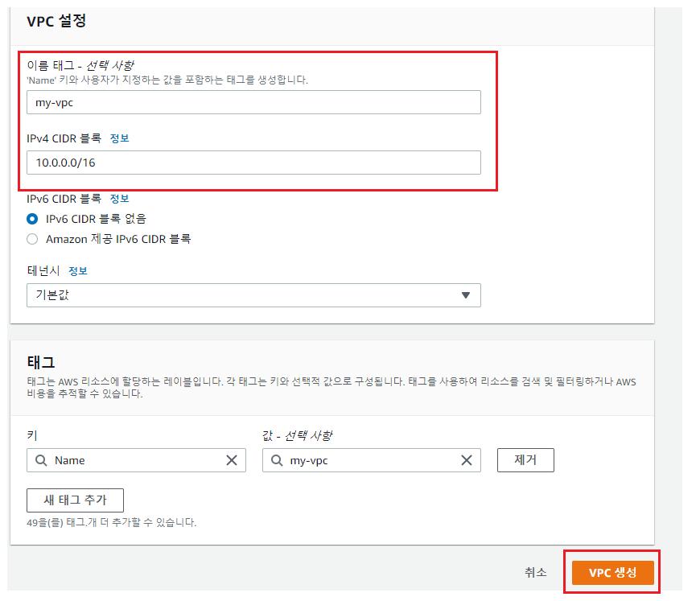This screenshot has height=601, width=700.
Task: Click the search icon in the value field
Action: point(277,460)
